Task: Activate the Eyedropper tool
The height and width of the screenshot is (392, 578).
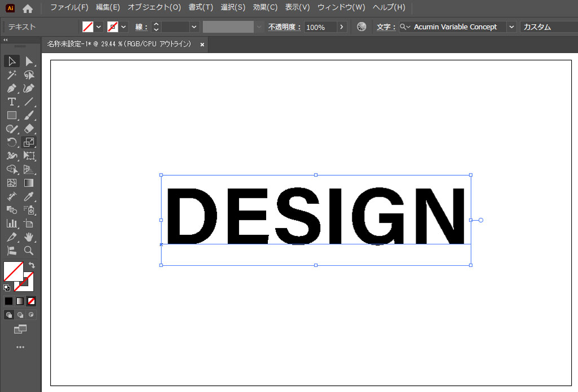Action: point(29,197)
